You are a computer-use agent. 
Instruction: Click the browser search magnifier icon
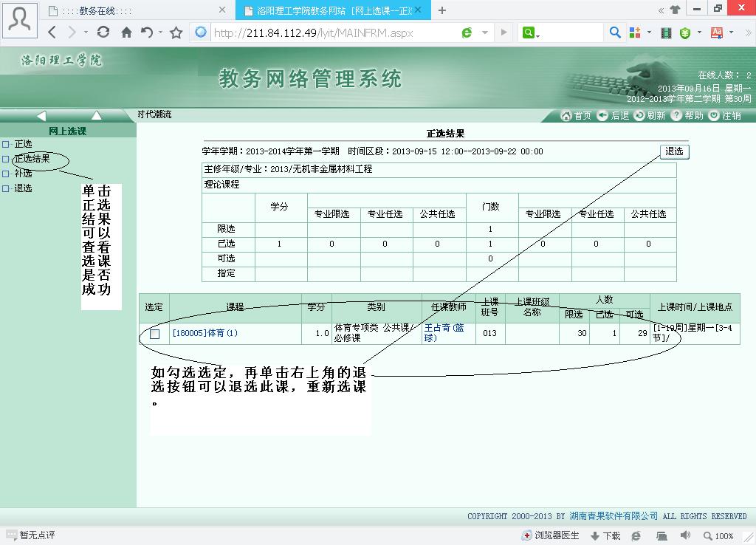coord(615,32)
